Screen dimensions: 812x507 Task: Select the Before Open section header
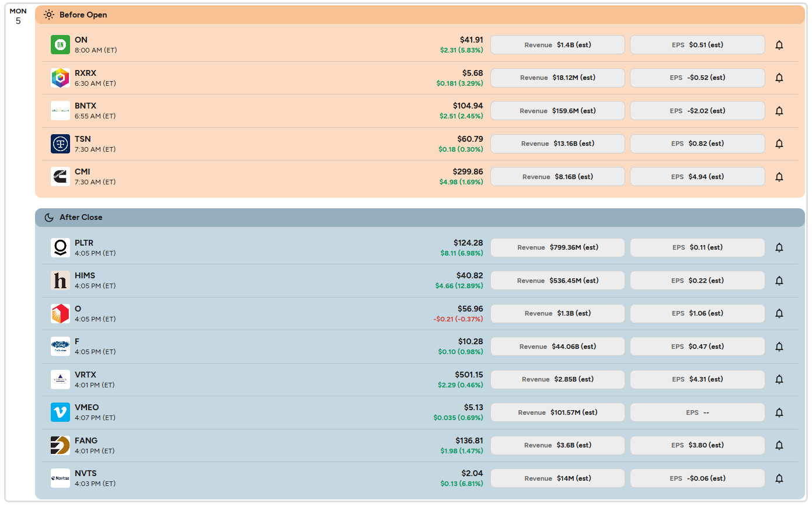coord(420,15)
